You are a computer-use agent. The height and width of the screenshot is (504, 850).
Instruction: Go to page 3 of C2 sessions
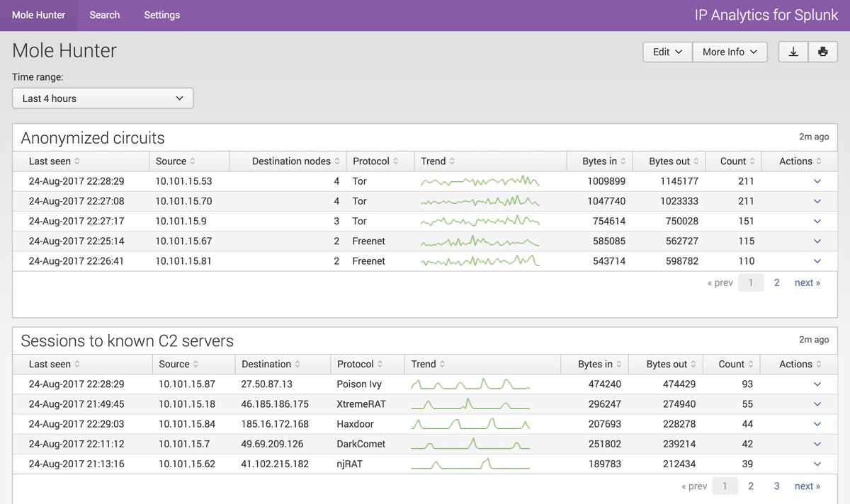coord(777,486)
